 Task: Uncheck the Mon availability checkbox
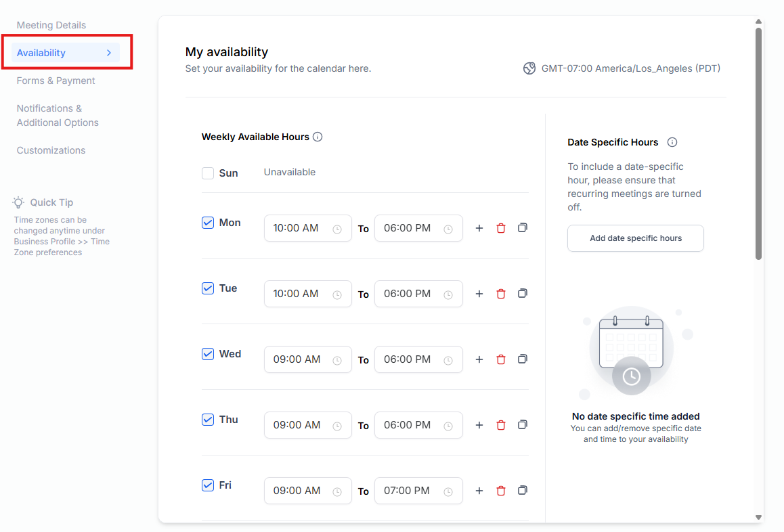pos(208,223)
